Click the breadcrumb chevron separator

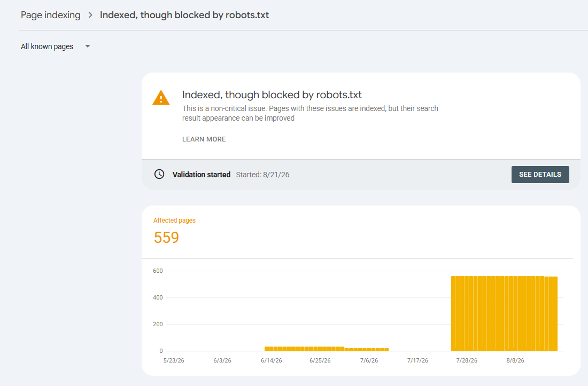pos(90,15)
